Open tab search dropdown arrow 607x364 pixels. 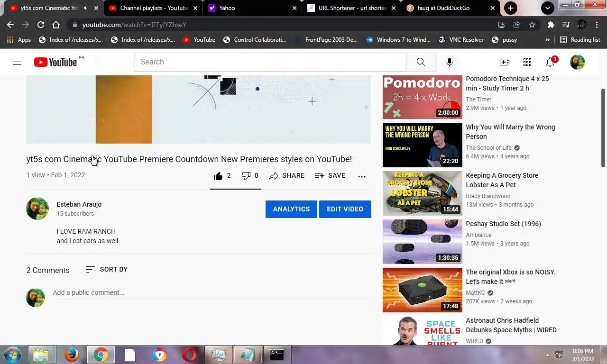(x=548, y=8)
